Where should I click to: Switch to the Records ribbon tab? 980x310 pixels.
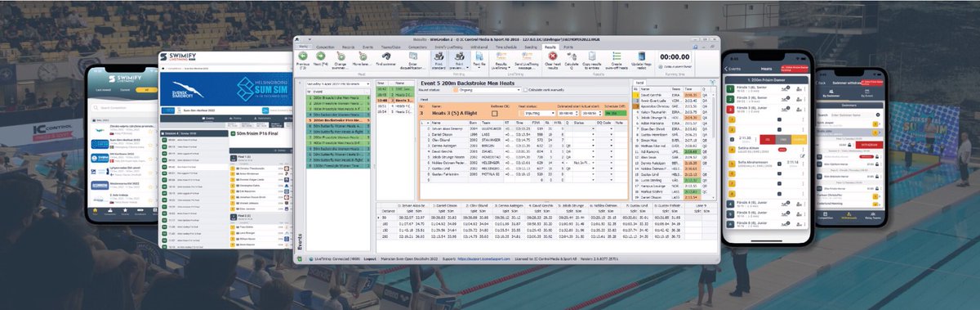348,47
